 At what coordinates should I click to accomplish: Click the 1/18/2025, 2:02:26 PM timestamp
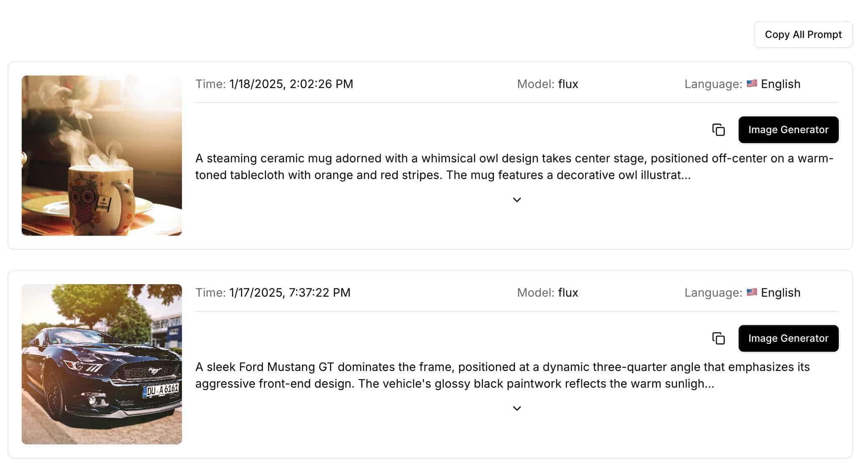[291, 84]
